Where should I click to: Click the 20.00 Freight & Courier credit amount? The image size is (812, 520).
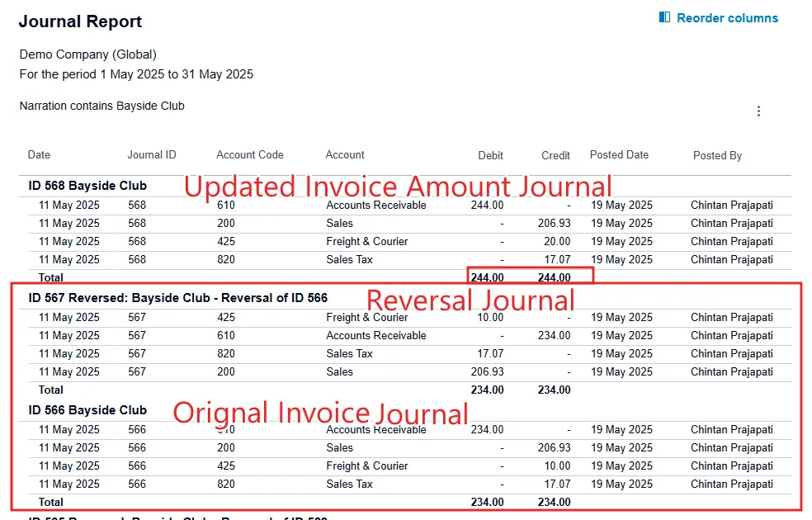coord(556,242)
